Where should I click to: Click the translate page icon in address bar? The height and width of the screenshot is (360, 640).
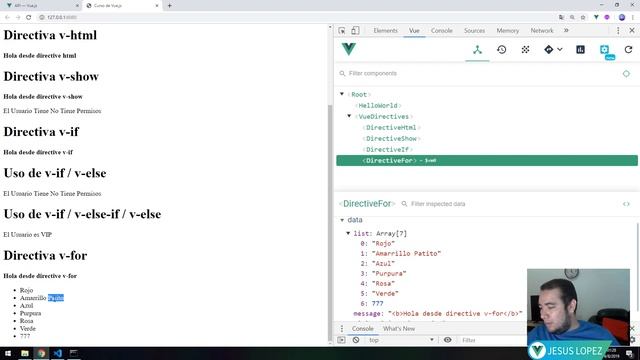click(x=562, y=17)
